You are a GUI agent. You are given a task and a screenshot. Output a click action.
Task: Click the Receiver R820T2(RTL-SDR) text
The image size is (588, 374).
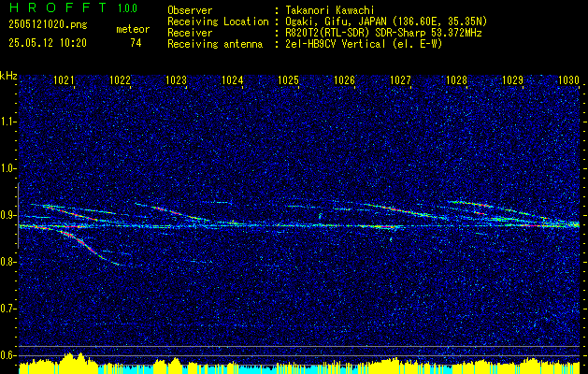coord(381,33)
